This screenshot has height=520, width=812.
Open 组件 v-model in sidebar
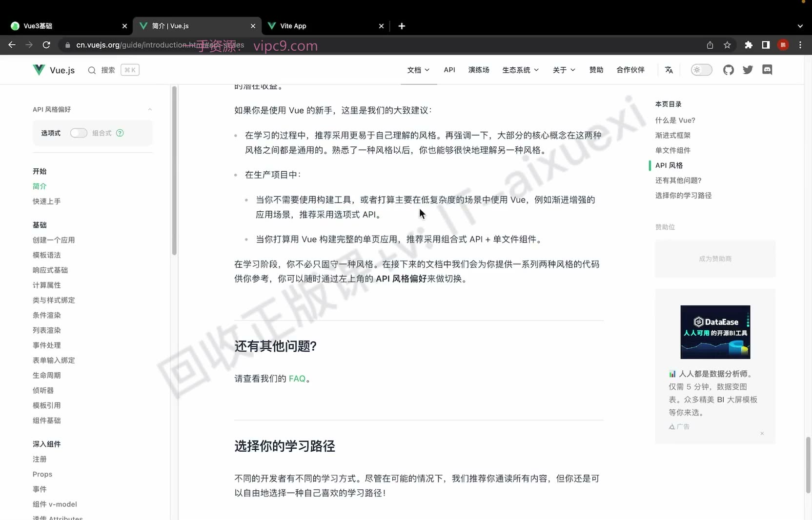click(x=55, y=504)
